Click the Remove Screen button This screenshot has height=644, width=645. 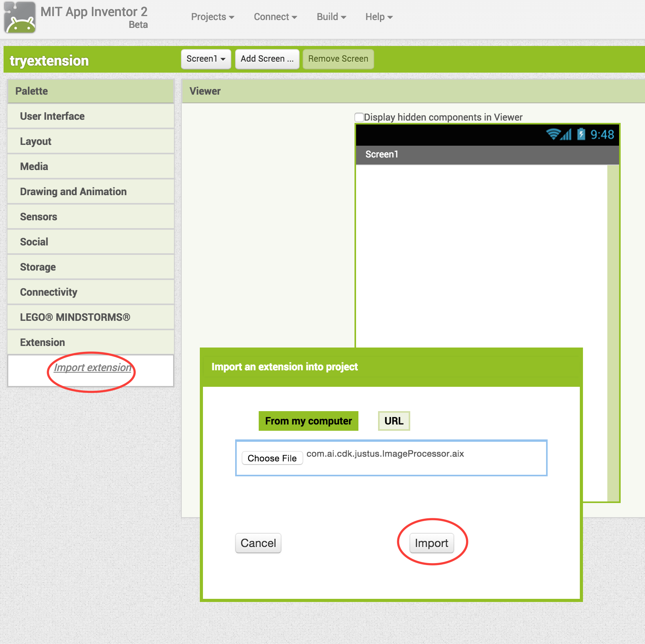[x=338, y=59]
